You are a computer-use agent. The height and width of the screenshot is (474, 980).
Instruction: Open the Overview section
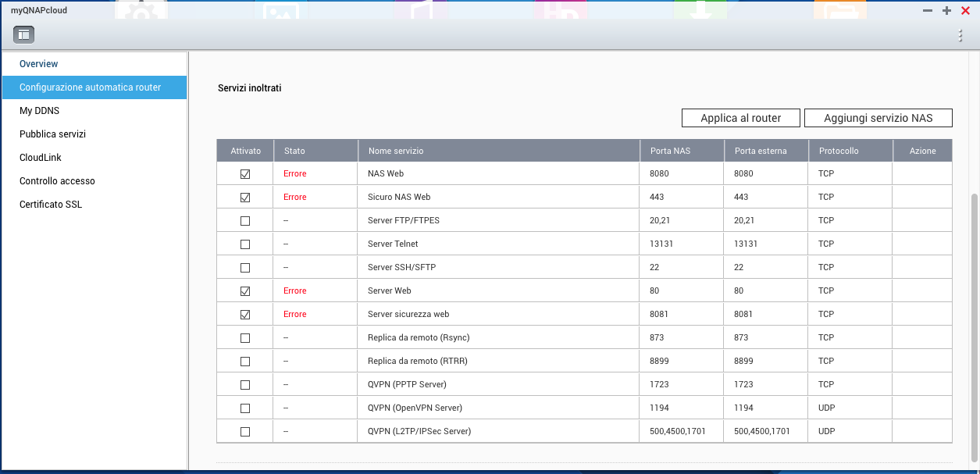pyautogui.click(x=39, y=64)
